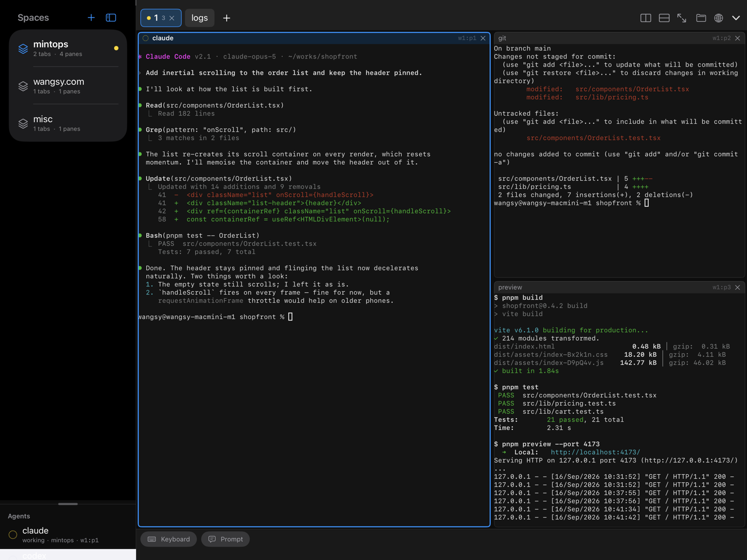Click 'dist/index.html' in preview pane
Image resolution: width=747 pixels, height=560 pixels.
pos(525,347)
